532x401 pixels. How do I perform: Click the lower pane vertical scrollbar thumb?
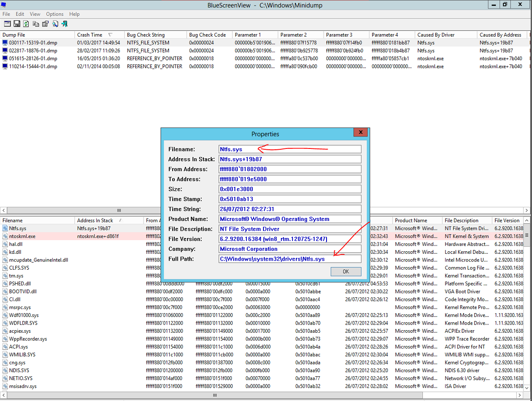pos(526,235)
